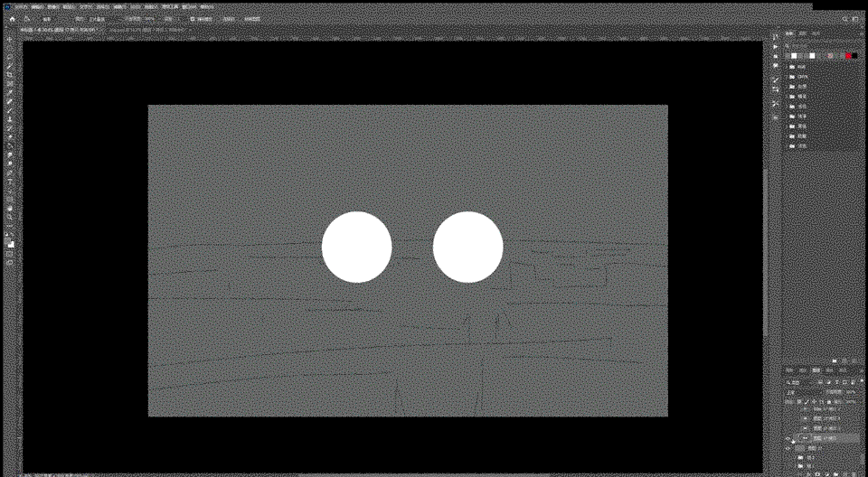
Task: Open the 图像 (Image) menu
Action: [x=53, y=7]
